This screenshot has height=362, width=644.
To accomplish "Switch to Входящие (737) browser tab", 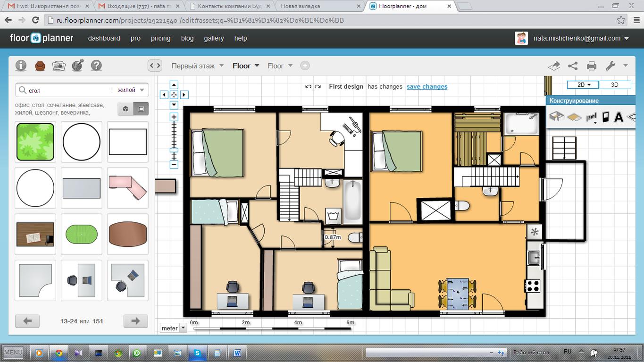I will coord(139,6).
